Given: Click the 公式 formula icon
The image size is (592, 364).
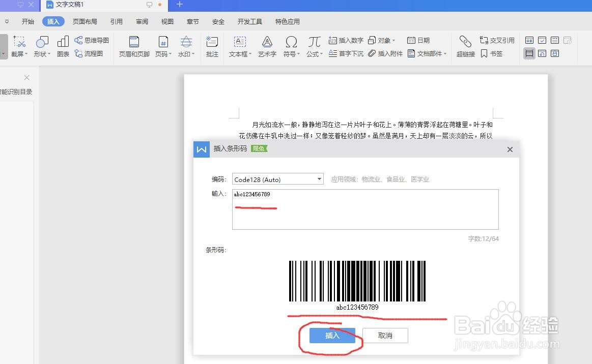Looking at the screenshot, I should click(x=314, y=42).
